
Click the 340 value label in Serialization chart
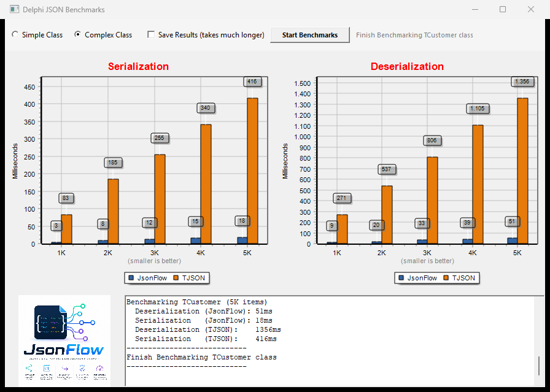point(205,108)
